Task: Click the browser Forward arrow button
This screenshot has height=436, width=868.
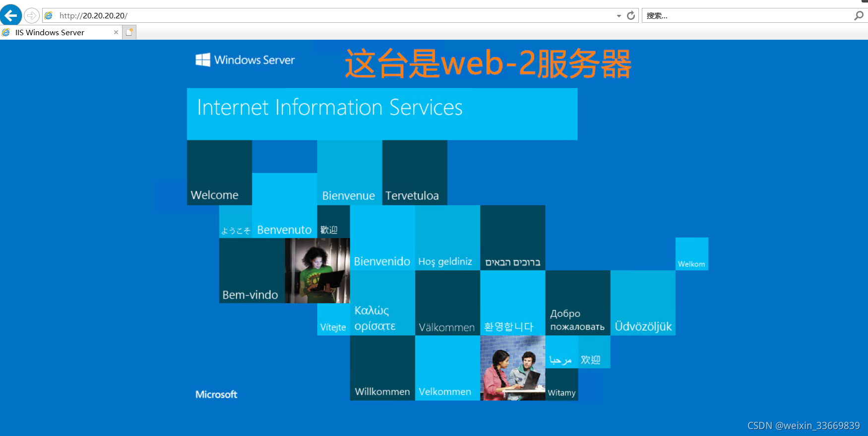Action: click(32, 15)
